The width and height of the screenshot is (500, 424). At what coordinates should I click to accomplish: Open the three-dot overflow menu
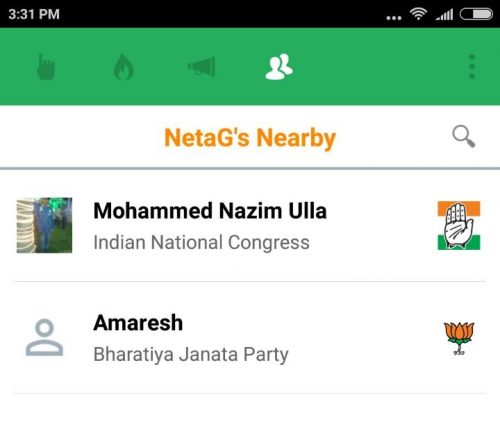472,67
